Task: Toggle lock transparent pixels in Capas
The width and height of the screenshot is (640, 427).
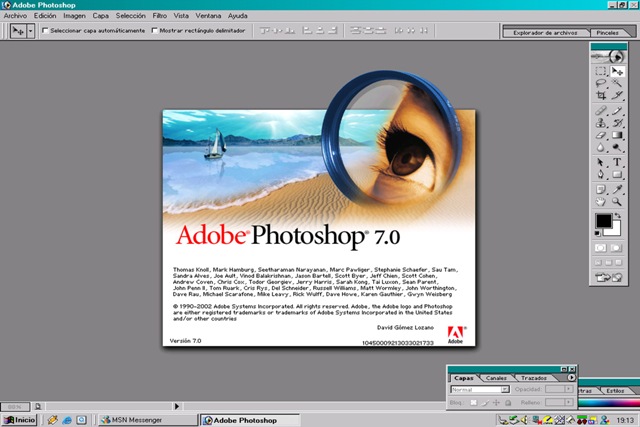Action: 473,403
